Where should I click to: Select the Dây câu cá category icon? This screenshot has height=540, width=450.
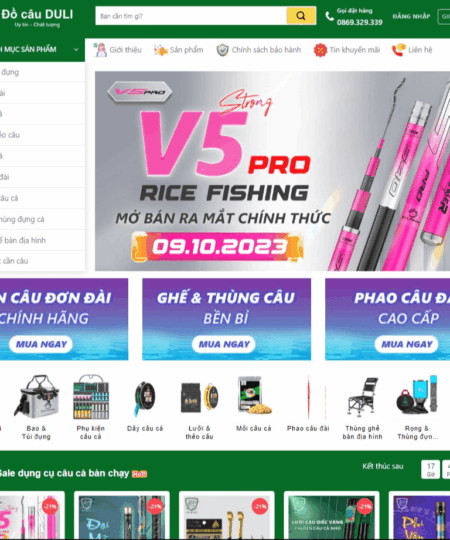pos(145,398)
